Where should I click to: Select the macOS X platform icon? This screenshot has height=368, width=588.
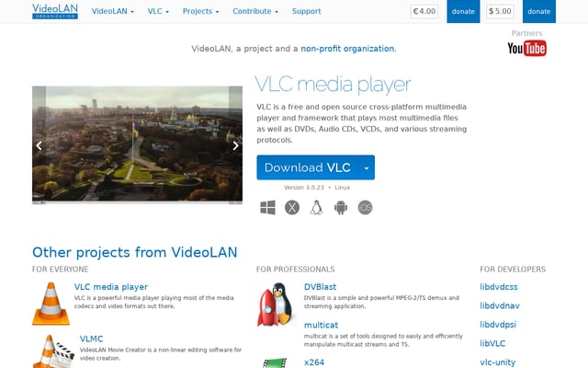pos(292,207)
